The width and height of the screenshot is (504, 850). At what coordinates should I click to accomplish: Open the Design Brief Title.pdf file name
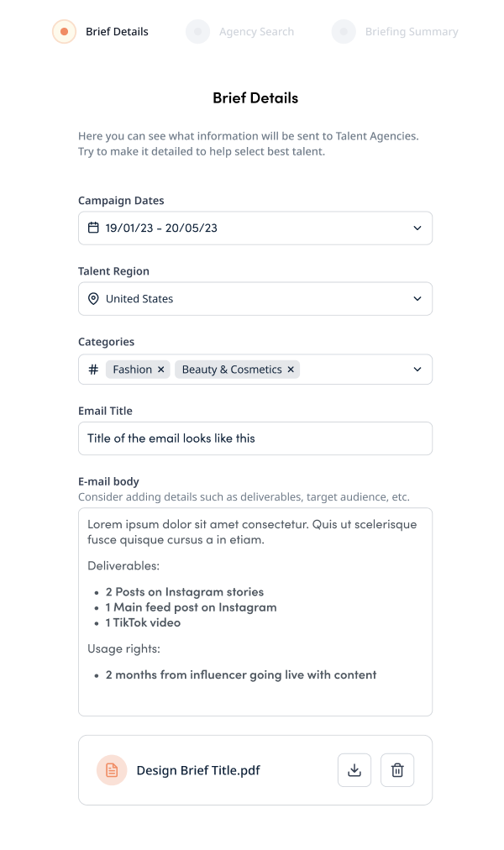pos(198,770)
